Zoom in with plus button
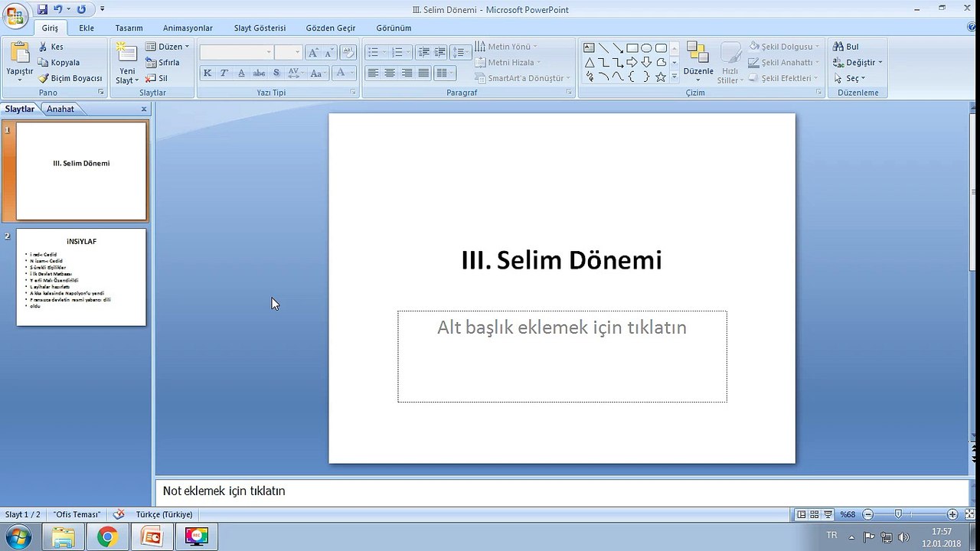The image size is (980, 551). (x=952, y=514)
